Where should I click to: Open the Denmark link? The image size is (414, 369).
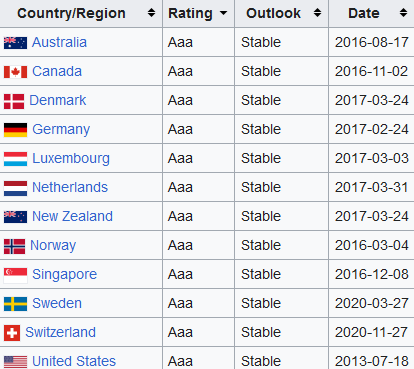(x=58, y=100)
